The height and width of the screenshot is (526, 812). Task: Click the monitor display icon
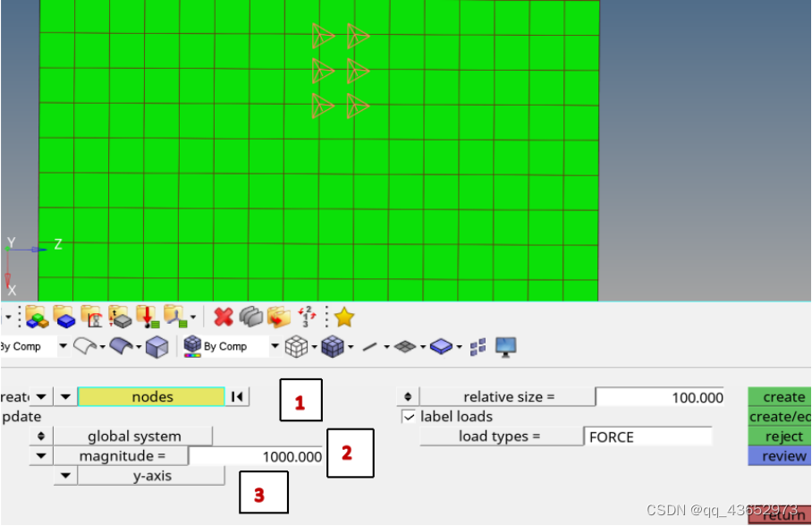click(x=506, y=346)
